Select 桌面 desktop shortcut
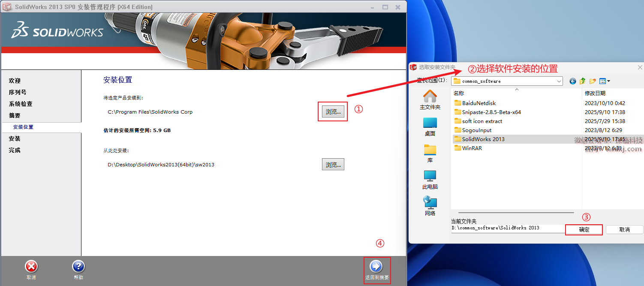 (430, 127)
